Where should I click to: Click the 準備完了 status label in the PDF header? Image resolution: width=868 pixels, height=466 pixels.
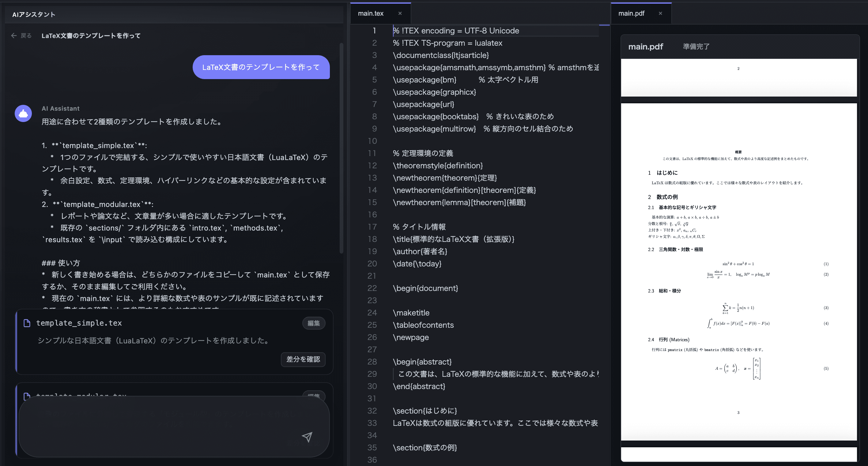696,47
